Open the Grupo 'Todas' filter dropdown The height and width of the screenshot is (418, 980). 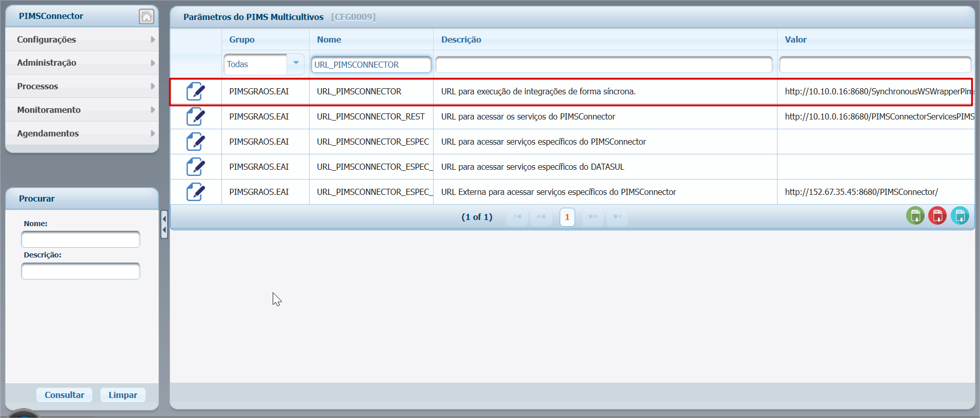pyautogui.click(x=296, y=64)
